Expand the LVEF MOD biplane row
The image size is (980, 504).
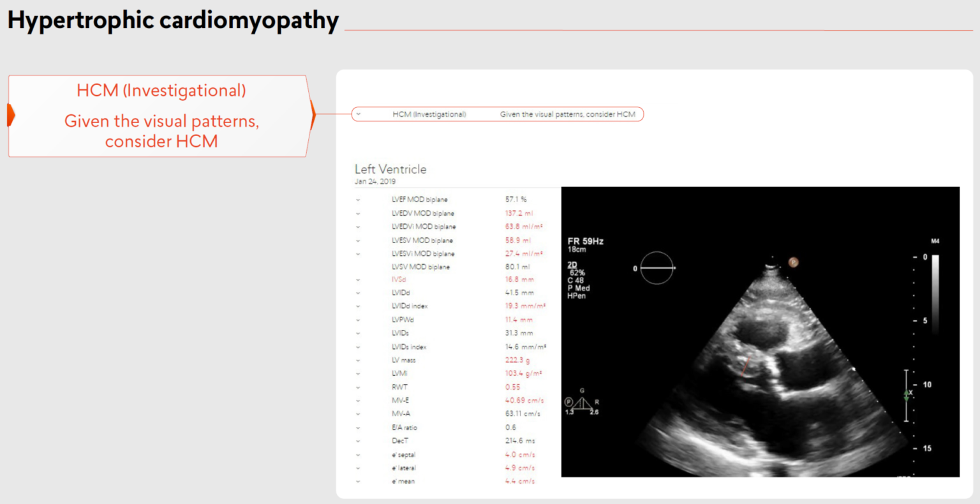(x=358, y=200)
